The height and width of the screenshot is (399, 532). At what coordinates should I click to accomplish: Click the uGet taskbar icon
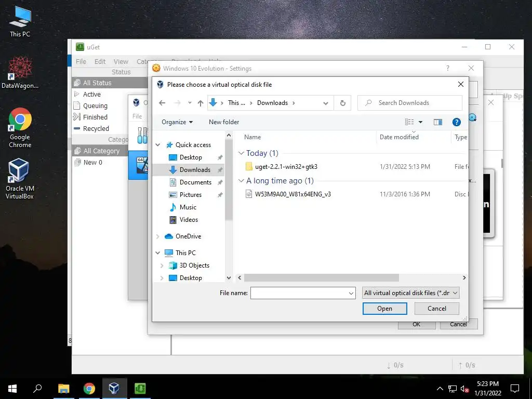[x=140, y=389]
